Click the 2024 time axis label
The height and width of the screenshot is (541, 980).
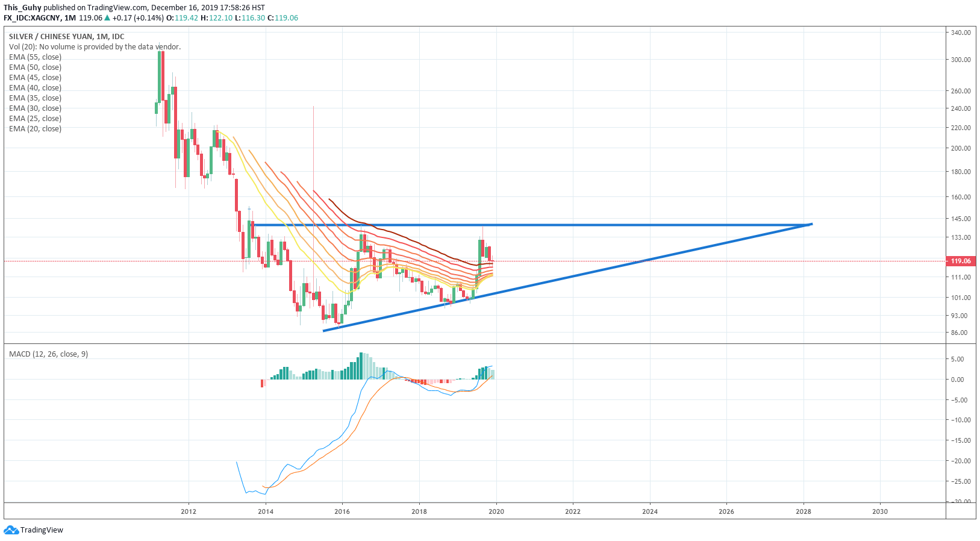pyautogui.click(x=650, y=511)
